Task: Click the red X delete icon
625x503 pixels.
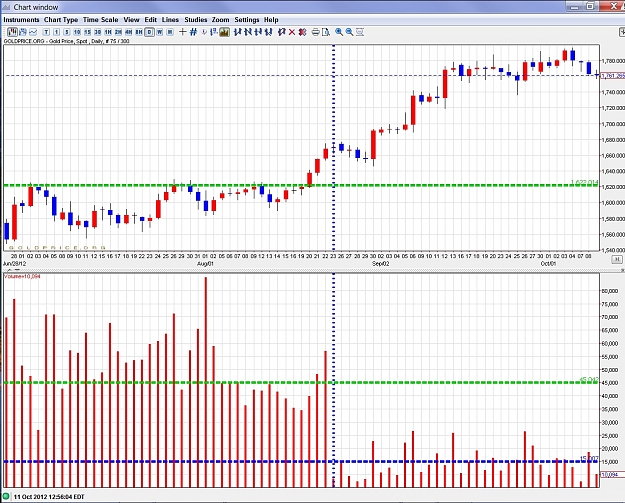Action: point(292,32)
